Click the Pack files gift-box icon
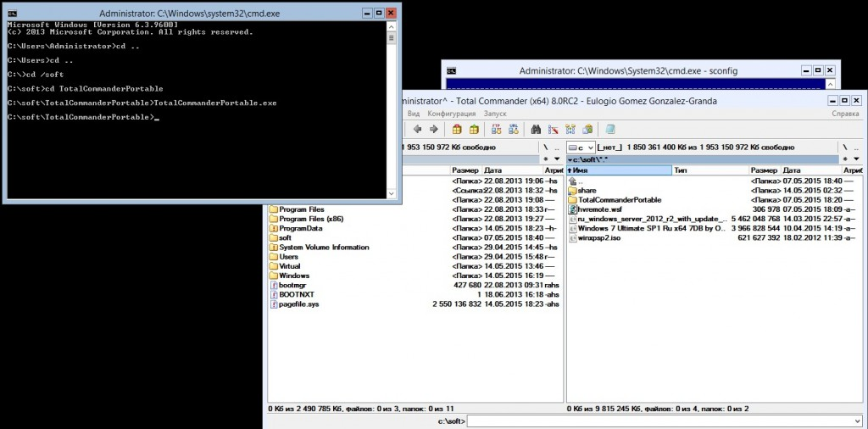The image size is (868, 429). [457, 130]
